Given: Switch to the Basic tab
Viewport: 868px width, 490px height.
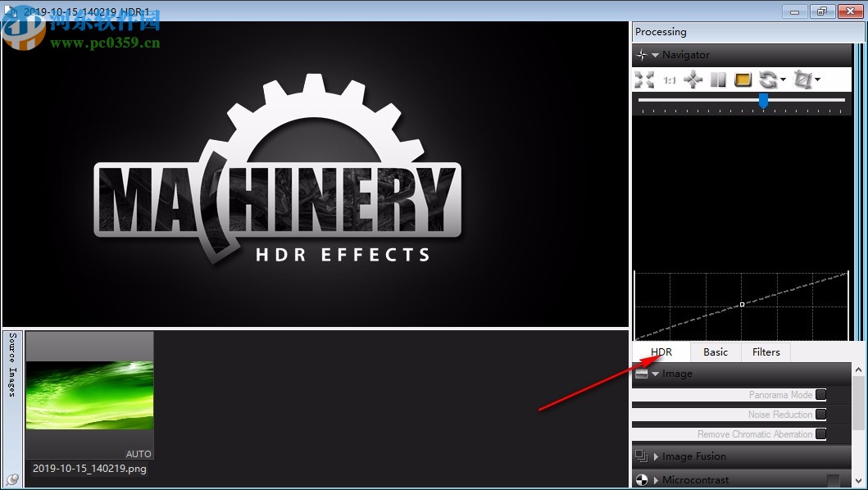Looking at the screenshot, I should pyautogui.click(x=715, y=352).
